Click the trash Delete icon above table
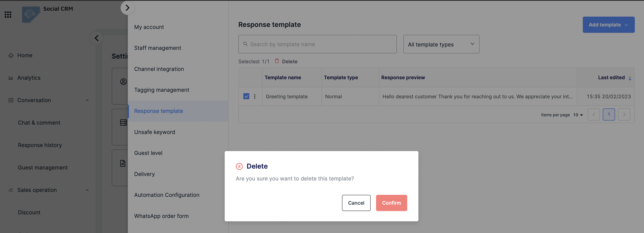The height and width of the screenshot is (233, 644). (277, 61)
